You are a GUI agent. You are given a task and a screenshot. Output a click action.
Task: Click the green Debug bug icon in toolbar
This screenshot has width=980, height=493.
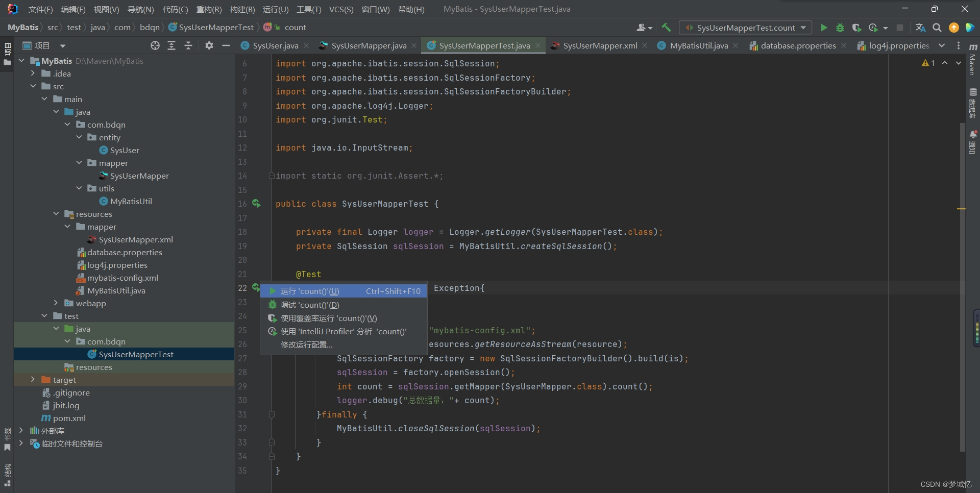[x=840, y=28]
